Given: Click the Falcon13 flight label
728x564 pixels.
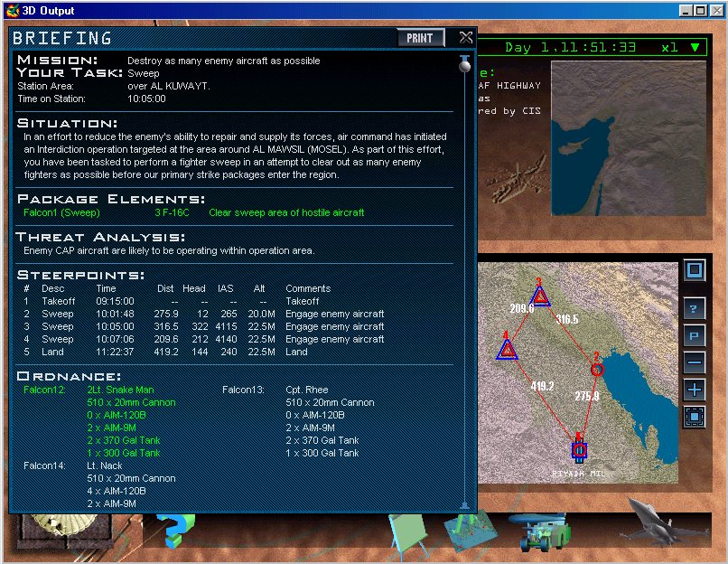Looking at the screenshot, I should tap(243, 390).
